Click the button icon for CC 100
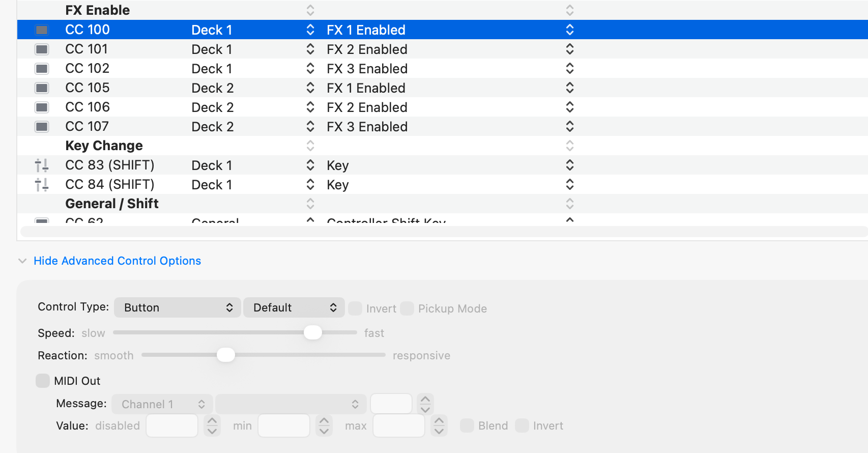Image resolution: width=868 pixels, height=453 pixels. 42,30
